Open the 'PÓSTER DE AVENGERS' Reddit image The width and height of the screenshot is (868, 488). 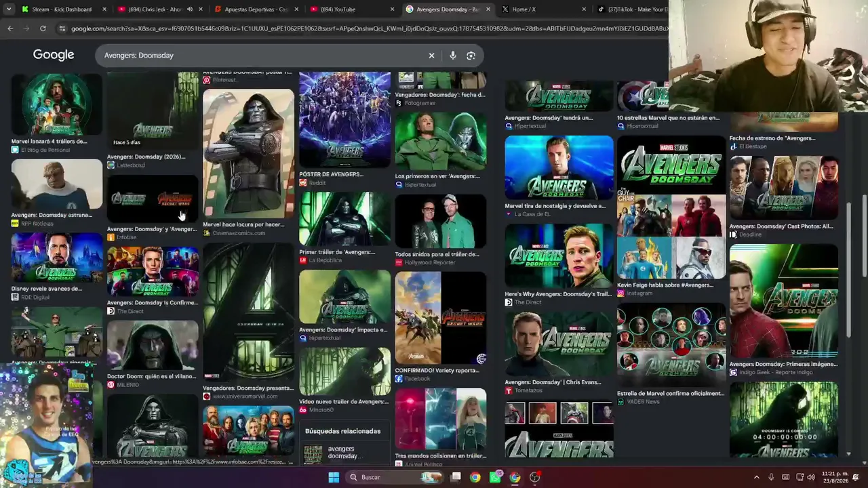coord(345,121)
